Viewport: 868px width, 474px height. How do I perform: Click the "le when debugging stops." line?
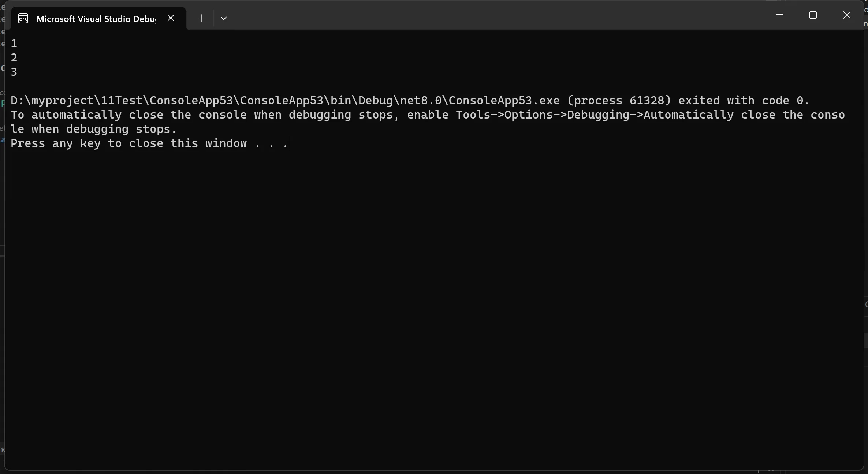tap(94, 129)
